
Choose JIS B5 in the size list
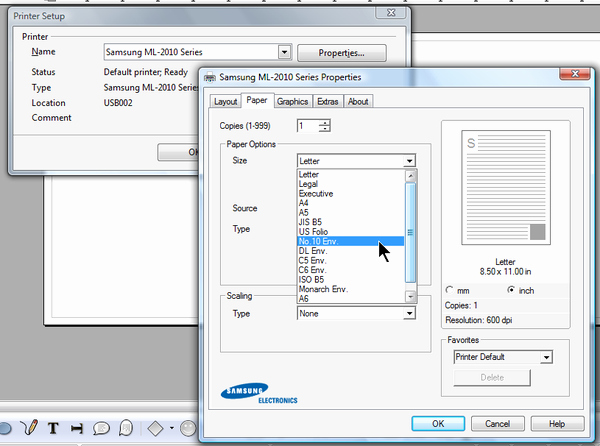point(351,222)
